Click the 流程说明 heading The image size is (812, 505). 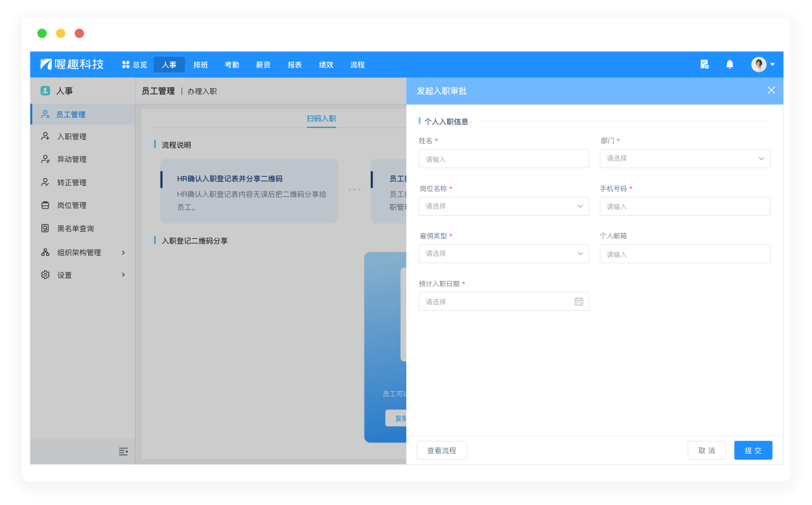176,145
